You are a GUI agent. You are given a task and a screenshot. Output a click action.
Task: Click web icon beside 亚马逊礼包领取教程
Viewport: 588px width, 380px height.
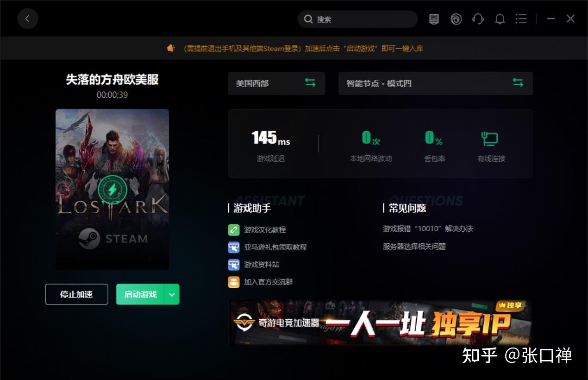pyautogui.click(x=234, y=247)
